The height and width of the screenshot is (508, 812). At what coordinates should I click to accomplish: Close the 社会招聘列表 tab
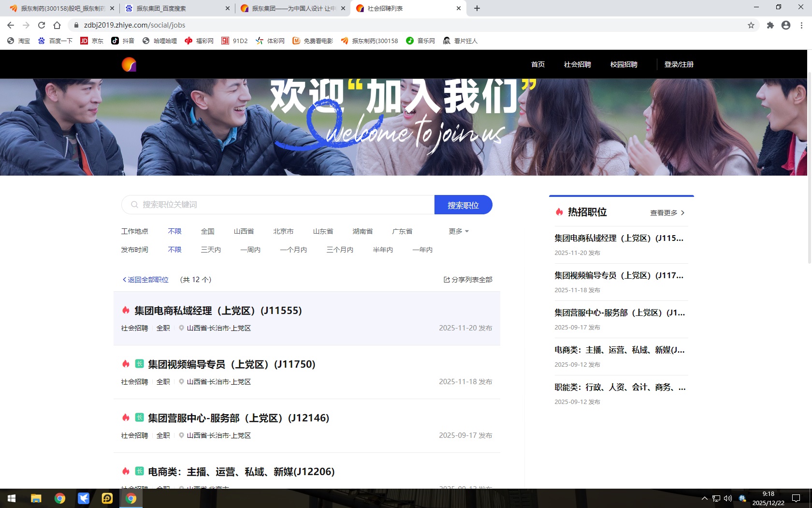pos(459,8)
